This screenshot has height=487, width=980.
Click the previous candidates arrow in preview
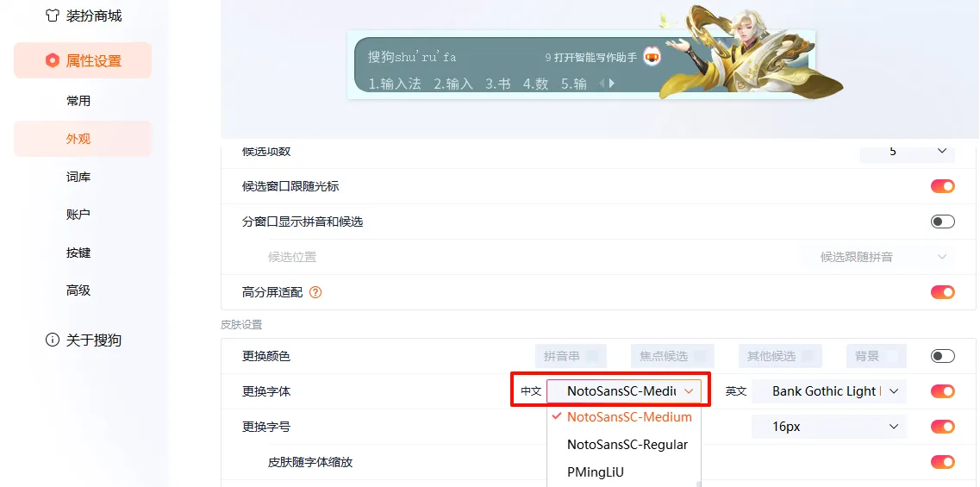tap(602, 83)
